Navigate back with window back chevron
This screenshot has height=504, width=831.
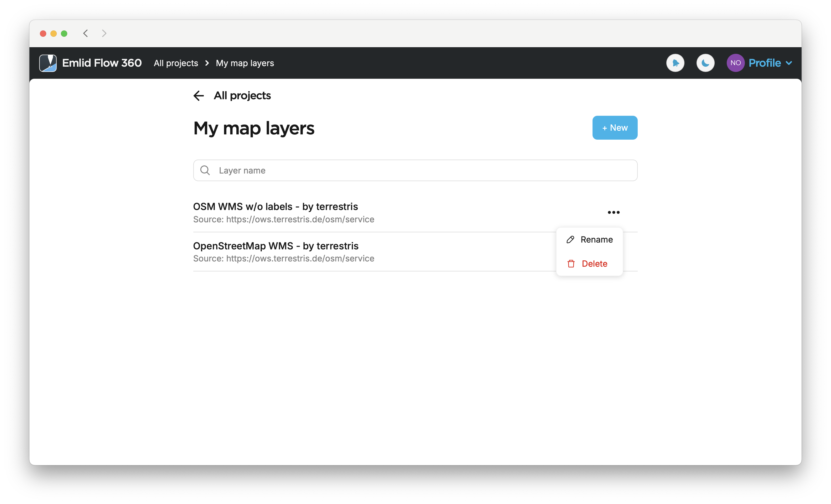pos(86,33)
